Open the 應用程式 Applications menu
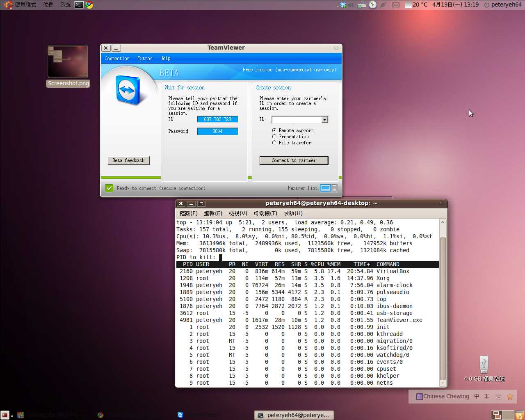The height and width of the screenshot is (420, 525). click(x=25, y=5)
